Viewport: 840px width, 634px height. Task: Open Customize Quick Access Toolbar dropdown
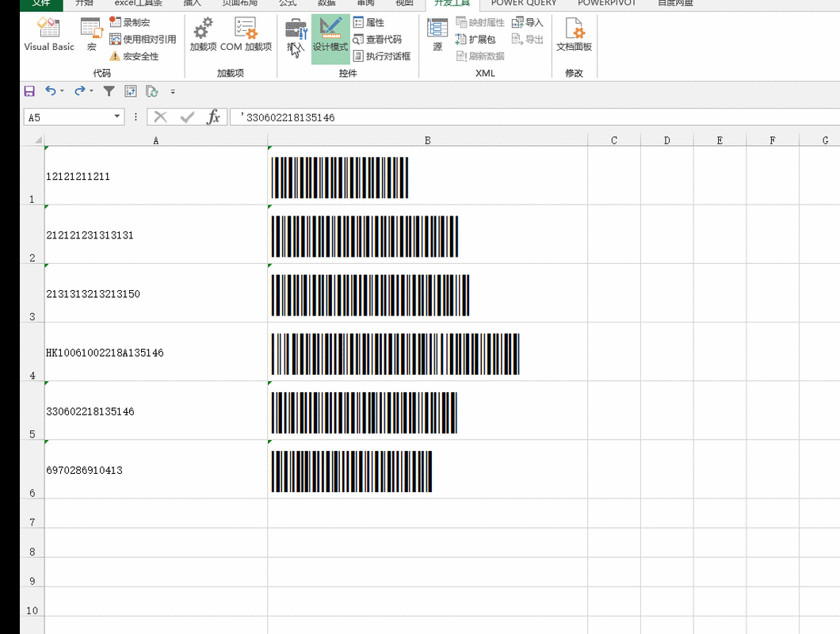point(173,92)
